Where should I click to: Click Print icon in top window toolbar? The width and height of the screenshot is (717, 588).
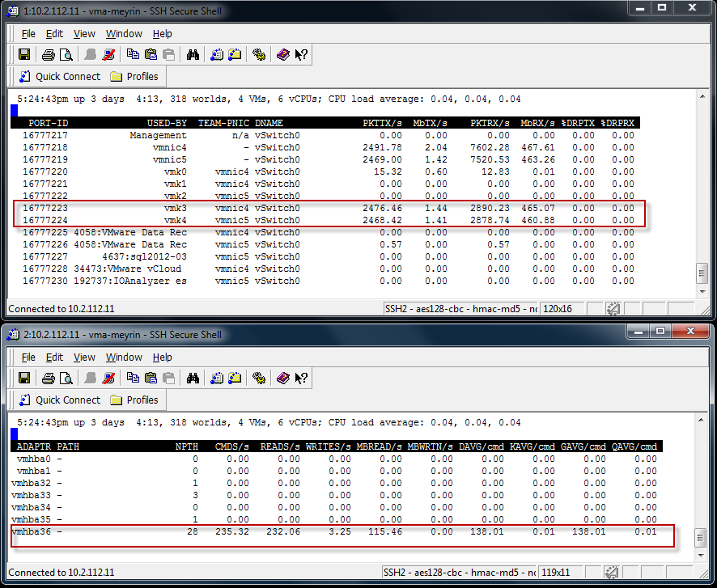click(x=49, y=55)
